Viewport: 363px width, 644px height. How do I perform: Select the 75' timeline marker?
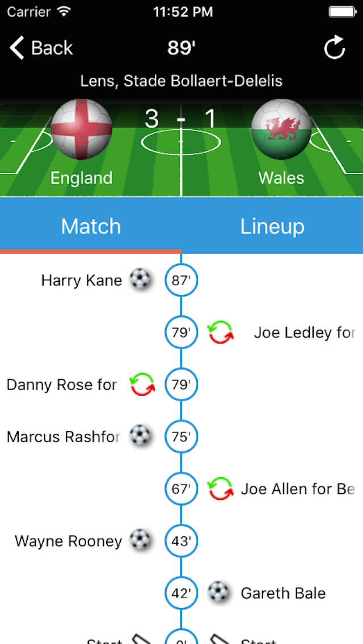pyautogui.click(x=181, y=437)
